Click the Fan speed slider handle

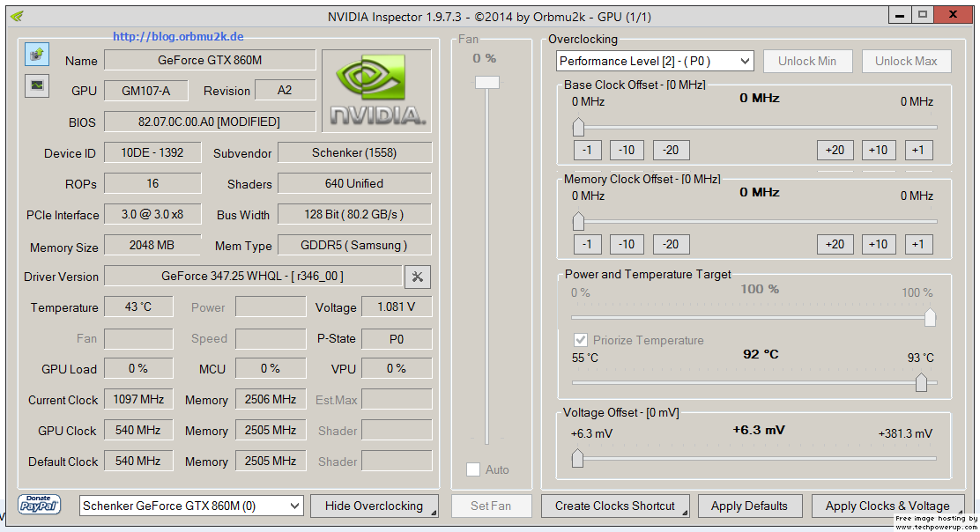486,83
